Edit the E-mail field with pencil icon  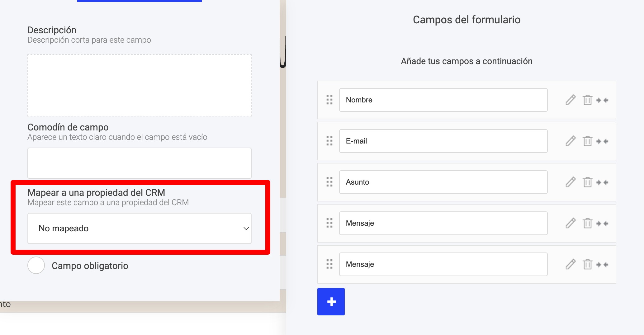(571, 141)
